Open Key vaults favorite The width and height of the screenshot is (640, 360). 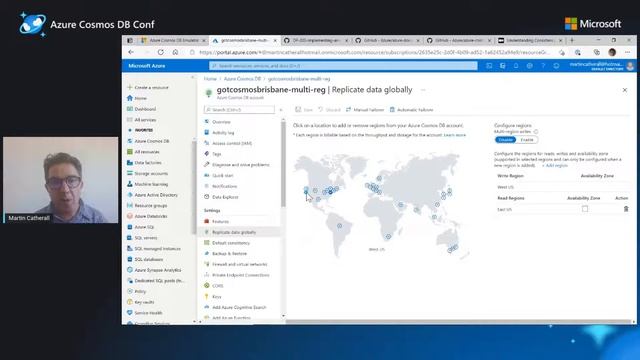click(x=140, y=302)
